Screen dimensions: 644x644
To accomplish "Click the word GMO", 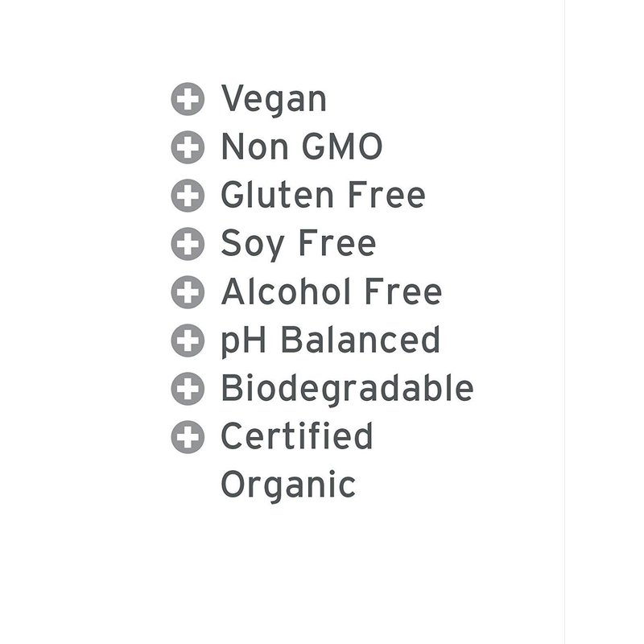I will coord(347,148).
